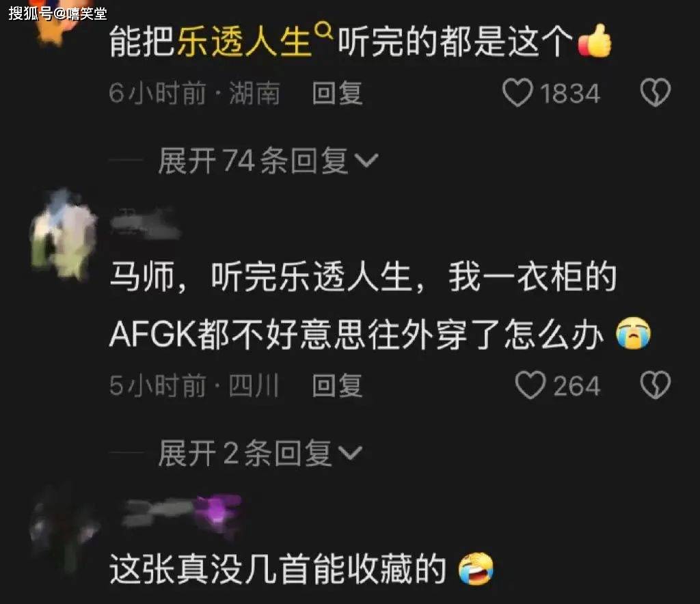The image size is (700, 604).
Task: Dislike the 湖南 comment via broken heart
Action: pyautogui.click(x=655, y=93)
